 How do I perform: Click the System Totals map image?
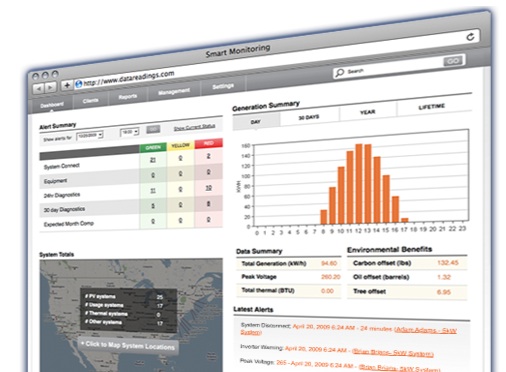(131, 316)
